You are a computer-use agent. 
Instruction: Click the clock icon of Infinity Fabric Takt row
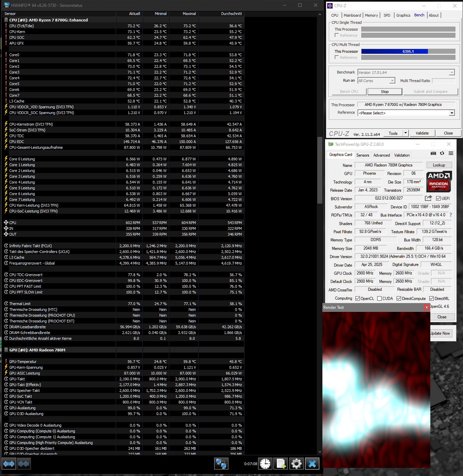(x=6, y=246)
